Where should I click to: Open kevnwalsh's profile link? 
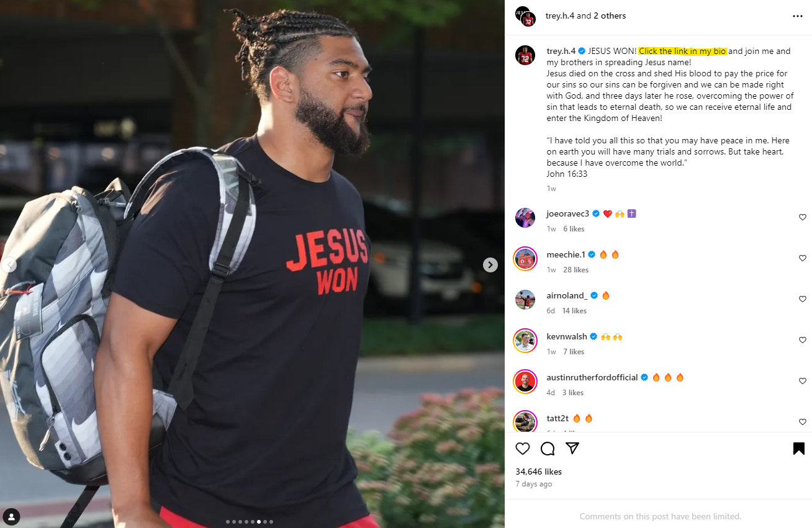coord(567,336)
